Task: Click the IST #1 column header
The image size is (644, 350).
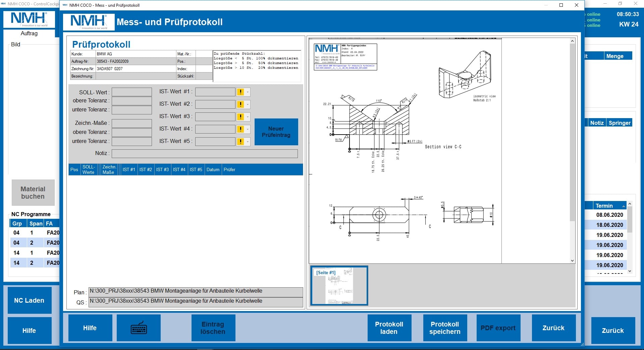Action: tap(129, 169)
